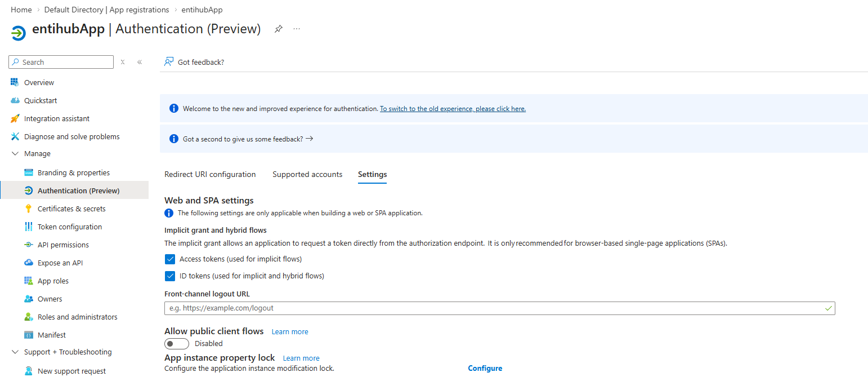This screenshot has width=868, height=390.
Task: Clear sidebar search with the X icon
Action: [x=123, y=62]
